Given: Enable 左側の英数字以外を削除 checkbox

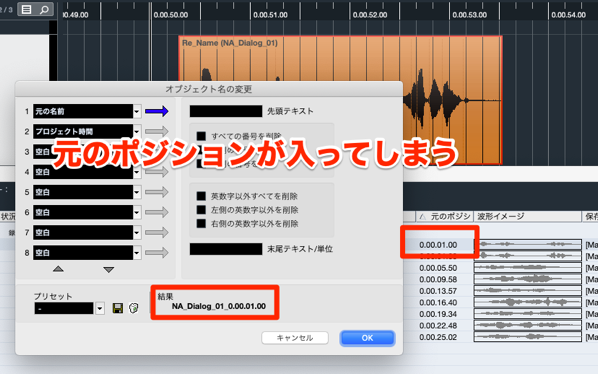Looking at the screenshot, I should point(201,210).
